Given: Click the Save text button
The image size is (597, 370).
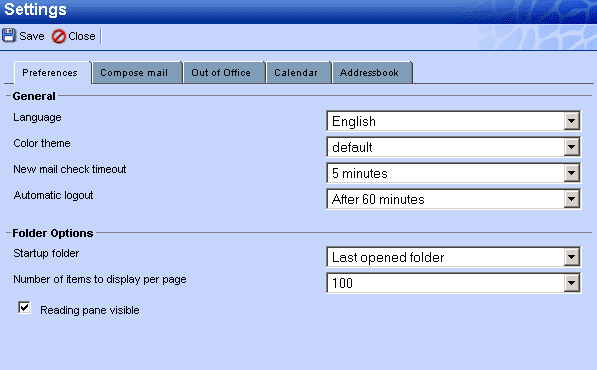Looking at the screenshot, I should tap(32, 36).
